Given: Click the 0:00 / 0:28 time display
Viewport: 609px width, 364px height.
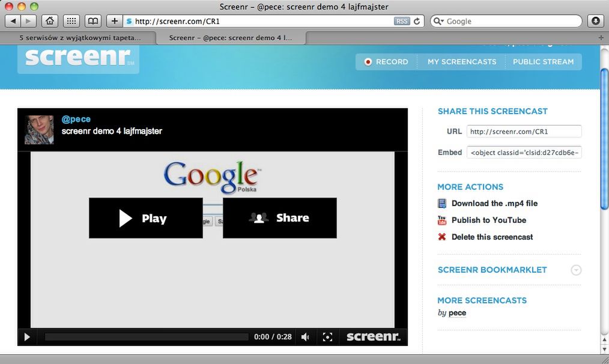Looking at the screenshot, I should coord(273,337).
